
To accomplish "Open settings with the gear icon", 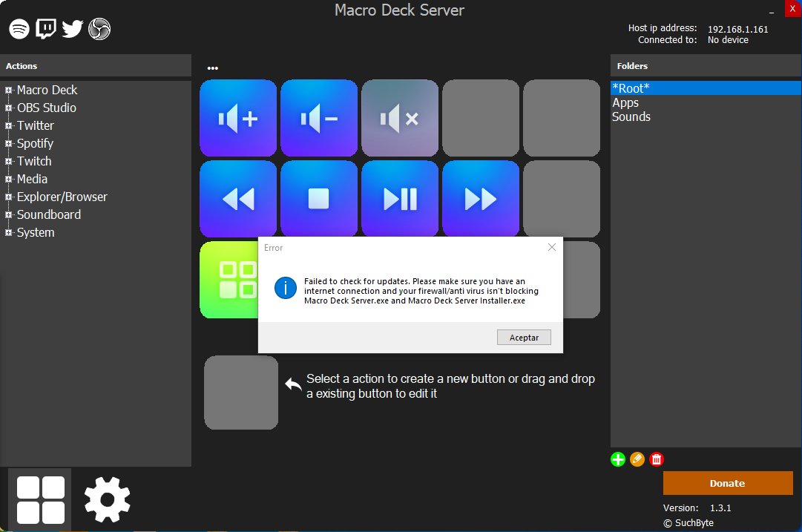I will click(108, 500).
